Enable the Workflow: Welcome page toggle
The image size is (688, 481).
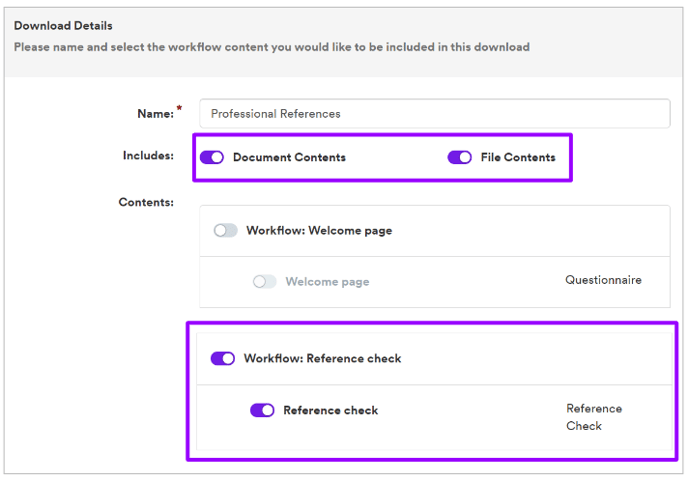pos(226,230)
